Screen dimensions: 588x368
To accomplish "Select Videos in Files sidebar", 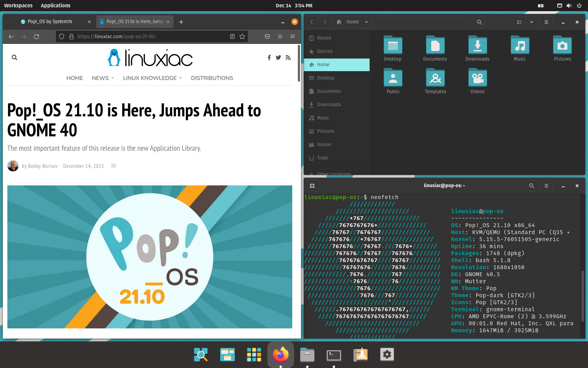I will (x=337, y=144).
